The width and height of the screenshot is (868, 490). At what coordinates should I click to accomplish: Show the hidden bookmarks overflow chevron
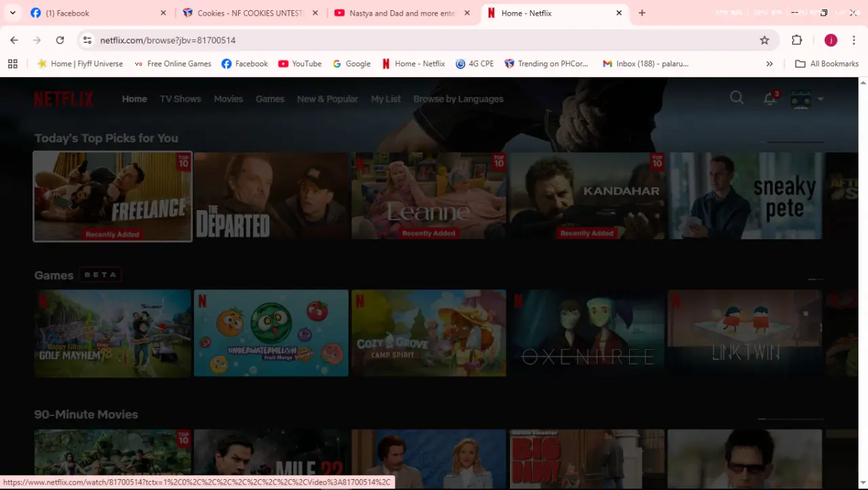click(x=769, y=64)
